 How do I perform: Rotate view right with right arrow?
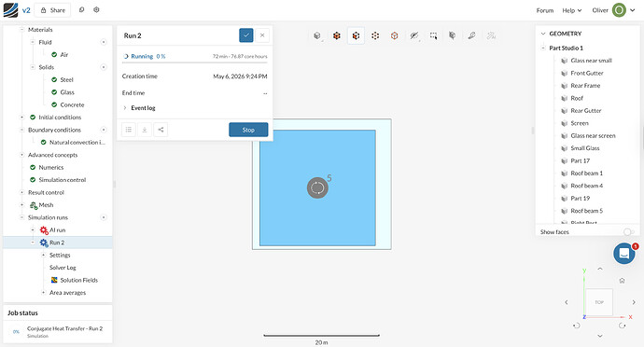tap(634, 302)
